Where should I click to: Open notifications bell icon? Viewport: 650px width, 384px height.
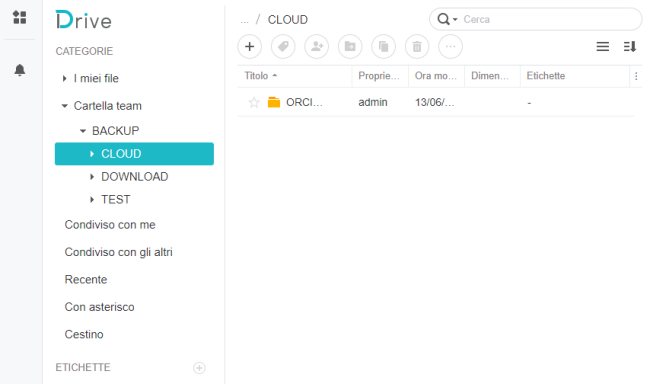pos(19,70)
